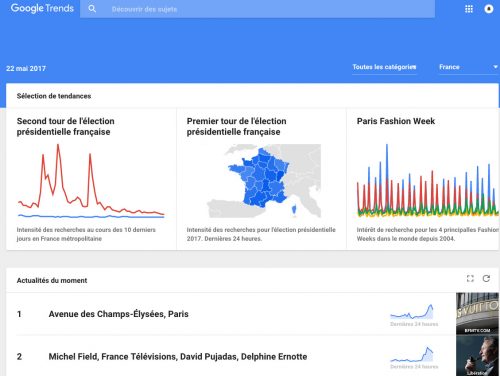
Task: Click the red line chart for Second tour
Action: pos(91,181)
